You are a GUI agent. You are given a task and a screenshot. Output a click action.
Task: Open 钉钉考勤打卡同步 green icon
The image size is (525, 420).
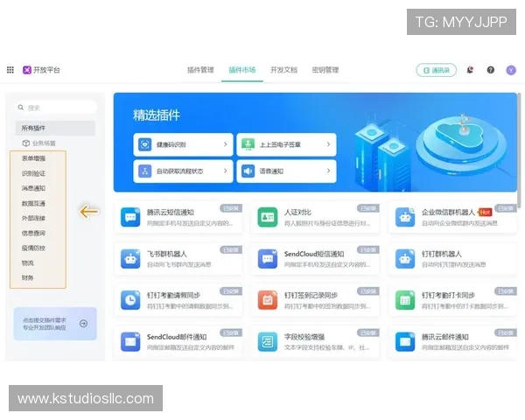[405, 300]
